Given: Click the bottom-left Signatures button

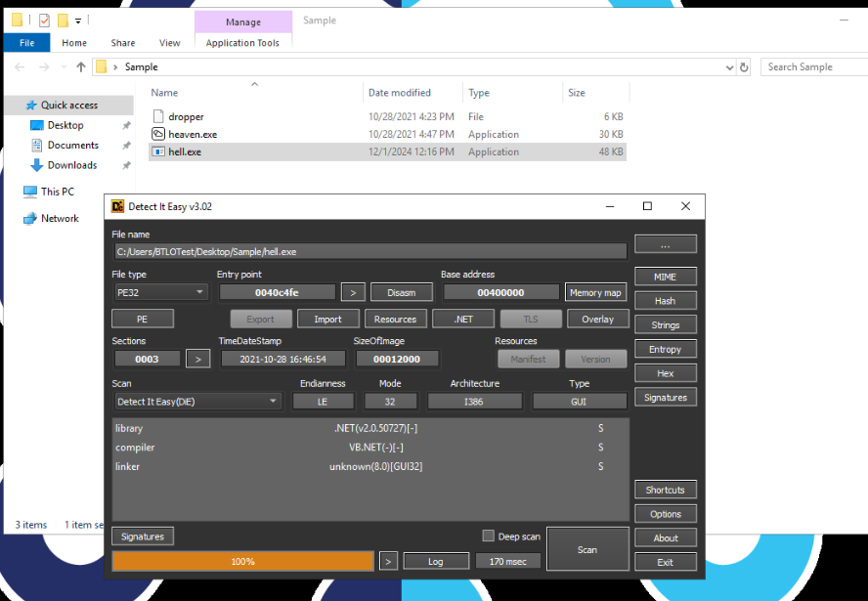Looking at the screenshot, I should 143,537.
